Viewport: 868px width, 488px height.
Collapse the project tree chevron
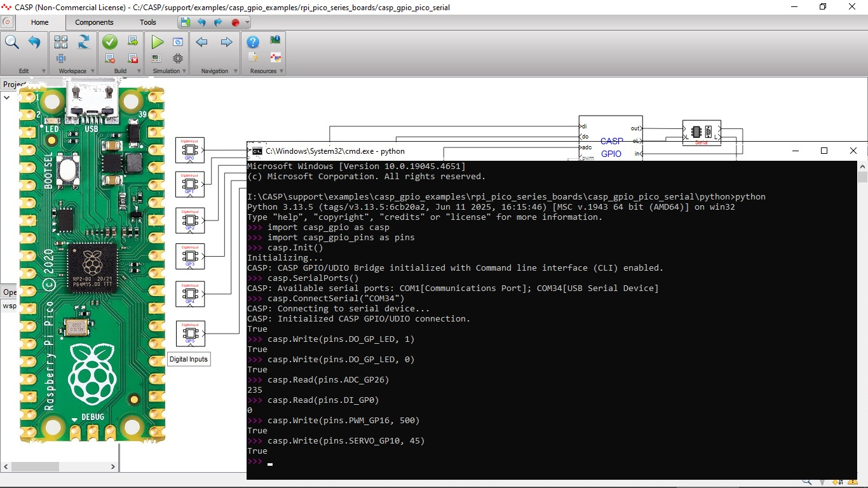coord(7,97)
